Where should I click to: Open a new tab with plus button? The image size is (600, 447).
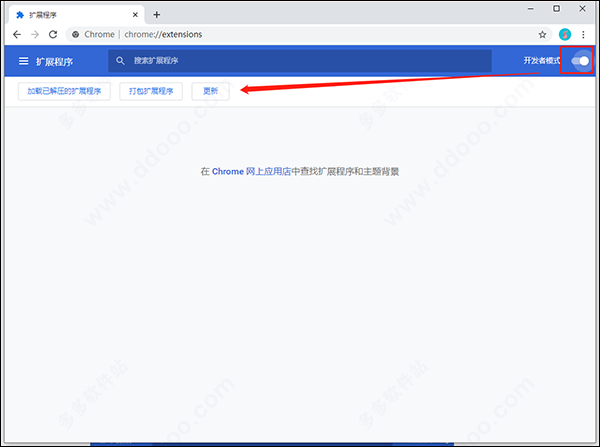157,15
